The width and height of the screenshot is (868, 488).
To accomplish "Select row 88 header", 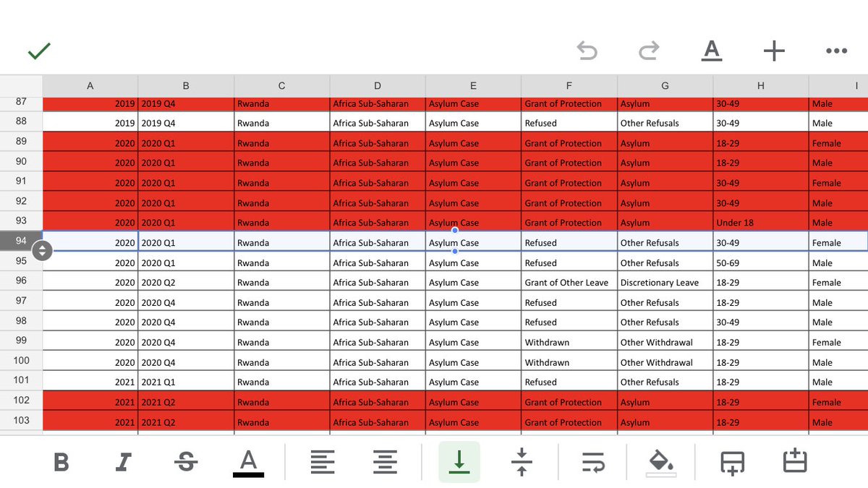I will pyautogui.click(x=21, y=121).
